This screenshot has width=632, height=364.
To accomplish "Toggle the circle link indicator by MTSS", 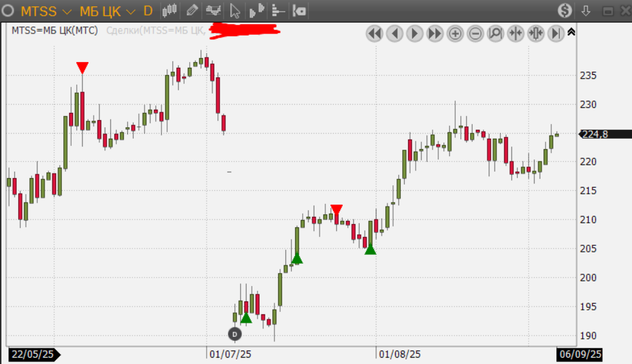I will pyautogui.click(x=9, y=11).
